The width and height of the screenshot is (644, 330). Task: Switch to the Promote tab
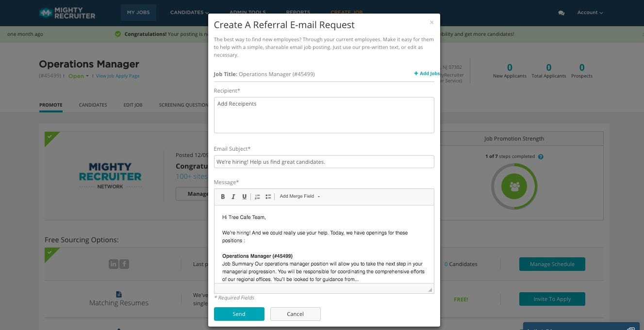click(x=50, y=105)
